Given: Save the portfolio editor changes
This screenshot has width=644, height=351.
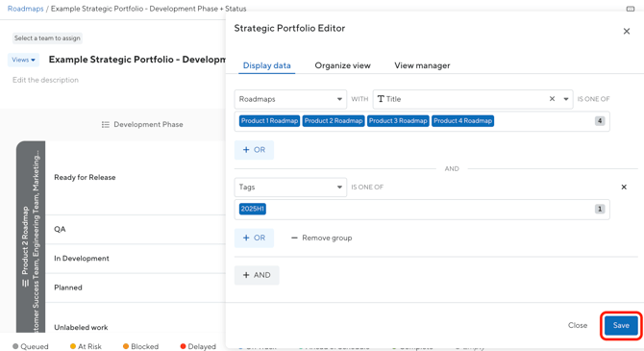Looking at the screenshot, I should click(621, 325).
